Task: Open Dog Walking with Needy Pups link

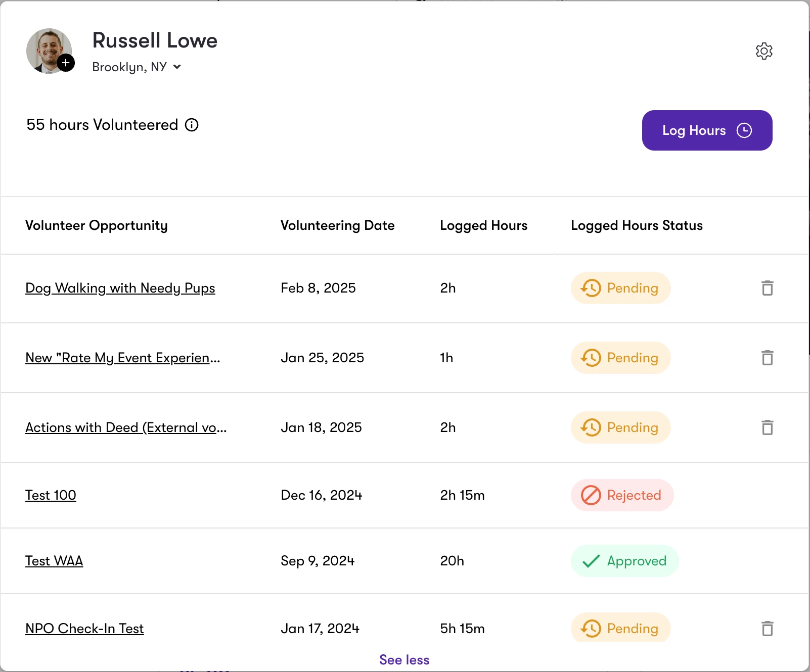Action: pos(120,288)
